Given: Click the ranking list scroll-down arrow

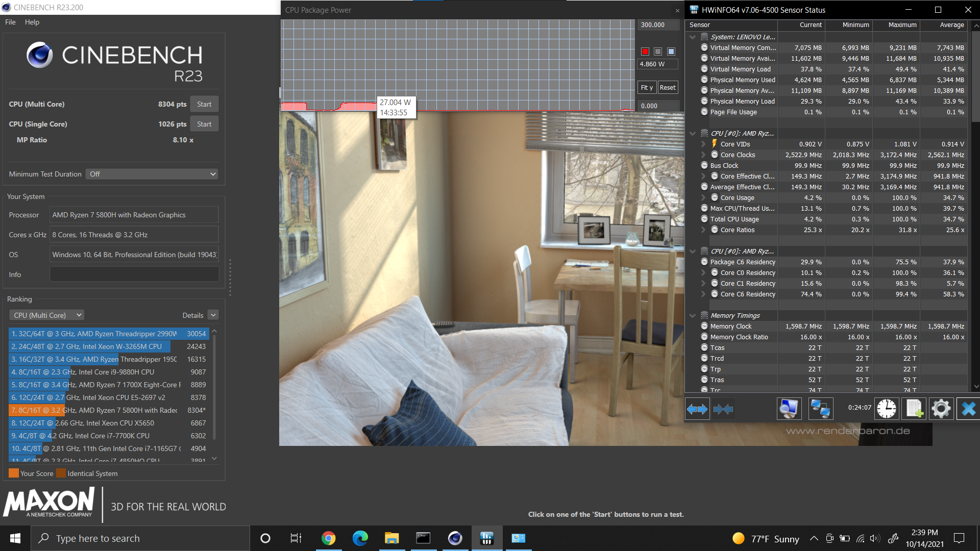Looking at the screenshot, I should 214,459.
